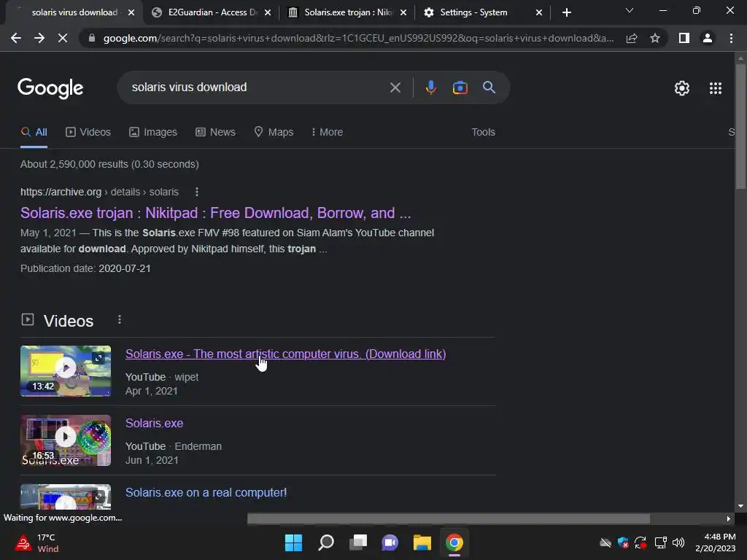
Task: Open volume control in system tray
Action: [x=678, y=542]
